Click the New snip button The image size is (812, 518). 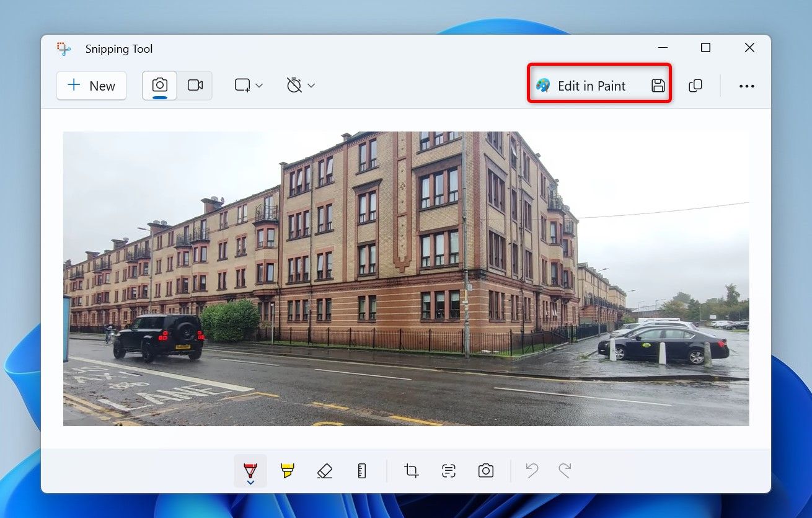coord(91,86)
